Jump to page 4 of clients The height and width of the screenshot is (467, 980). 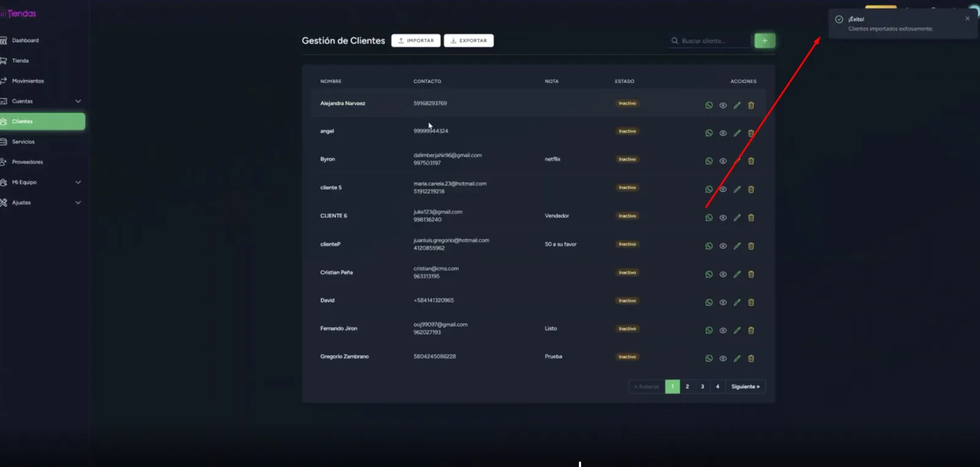718,387
